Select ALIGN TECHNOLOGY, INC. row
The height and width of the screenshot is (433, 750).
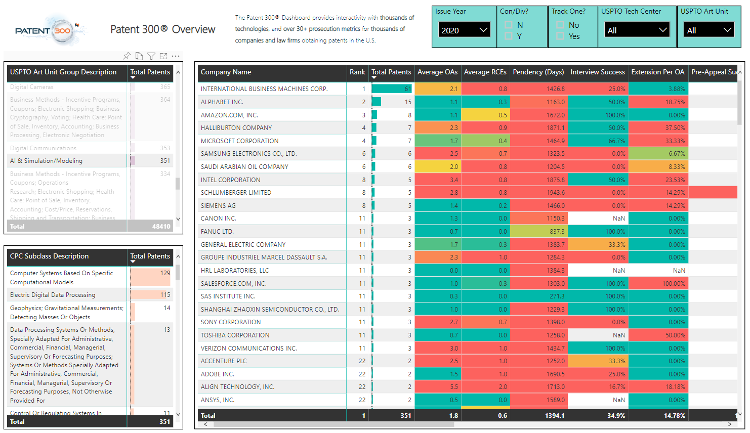tap(467, 387)
